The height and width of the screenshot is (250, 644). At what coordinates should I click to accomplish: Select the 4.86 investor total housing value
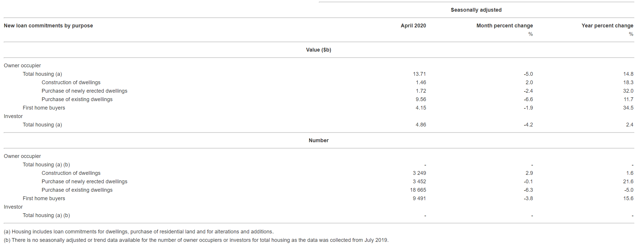421,125
